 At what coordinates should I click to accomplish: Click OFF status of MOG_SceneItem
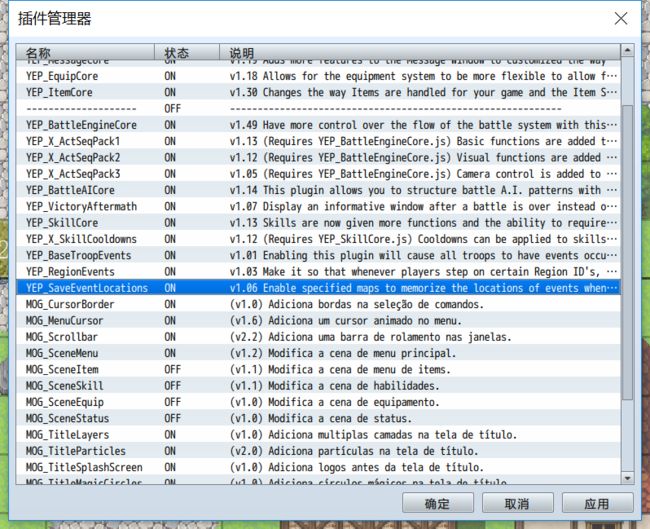172,369
